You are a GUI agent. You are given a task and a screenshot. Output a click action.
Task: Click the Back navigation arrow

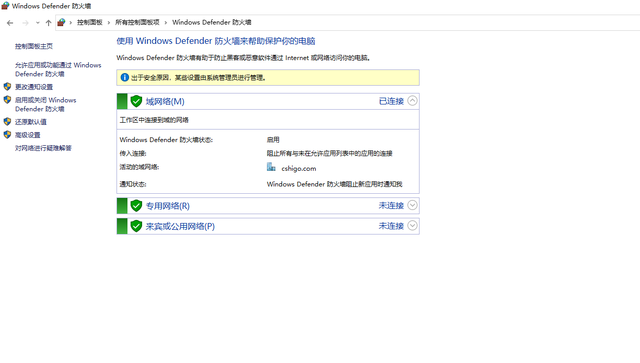[x=10, y=23]
